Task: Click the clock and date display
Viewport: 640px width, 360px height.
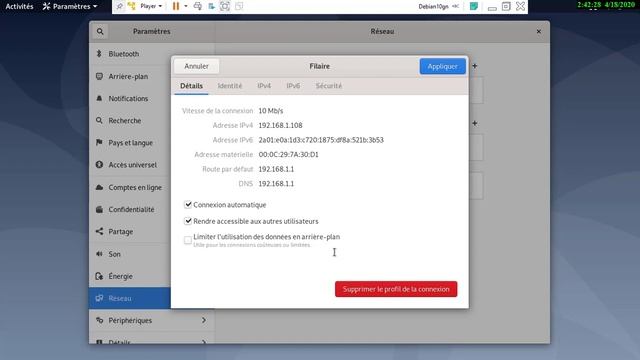Action: click(x=606, y=5)
